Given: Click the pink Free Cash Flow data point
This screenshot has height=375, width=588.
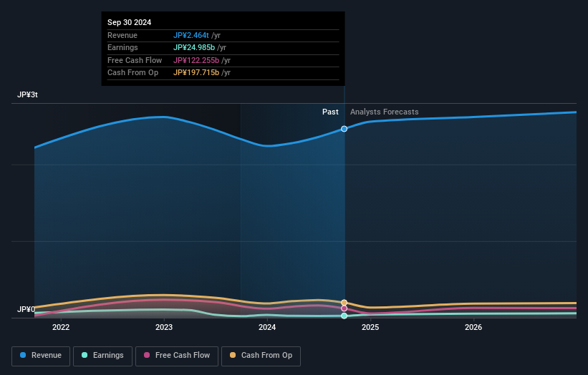Looking at the screenshot, I should pos(344,308).
